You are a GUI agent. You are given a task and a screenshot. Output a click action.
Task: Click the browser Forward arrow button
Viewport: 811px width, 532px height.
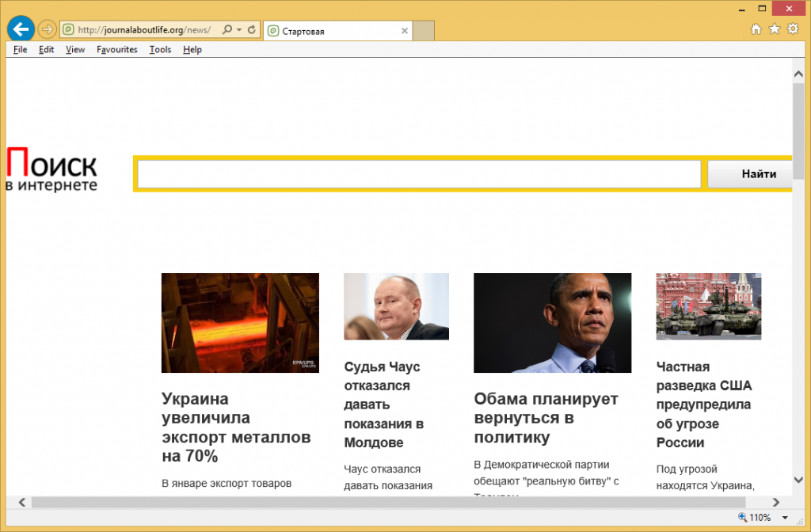(x=47, y=30)
